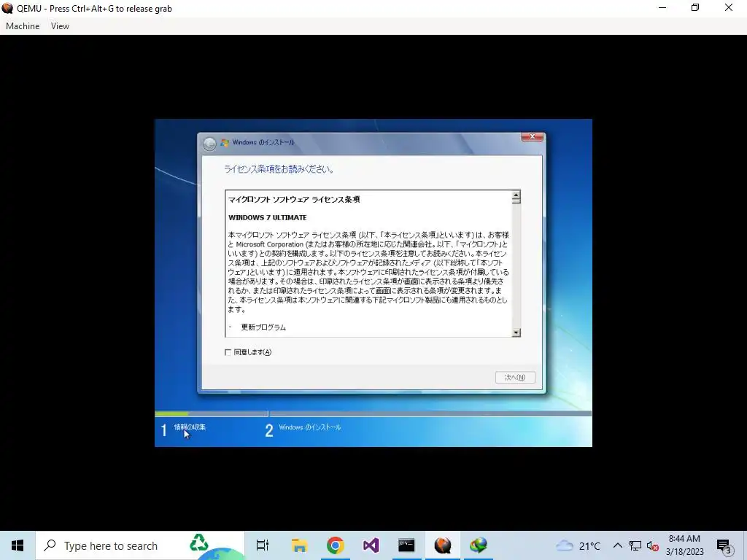Click the マイクロソフト ソフトウェア ライセンス条項 title
The width and height of the screenshot is (747, 560).
point(294,200)
